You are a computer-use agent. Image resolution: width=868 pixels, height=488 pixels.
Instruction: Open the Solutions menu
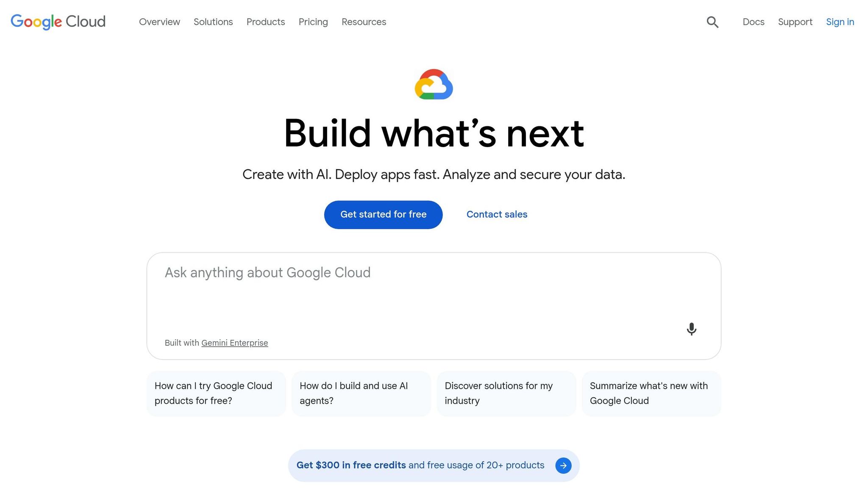tap(213, 22)
